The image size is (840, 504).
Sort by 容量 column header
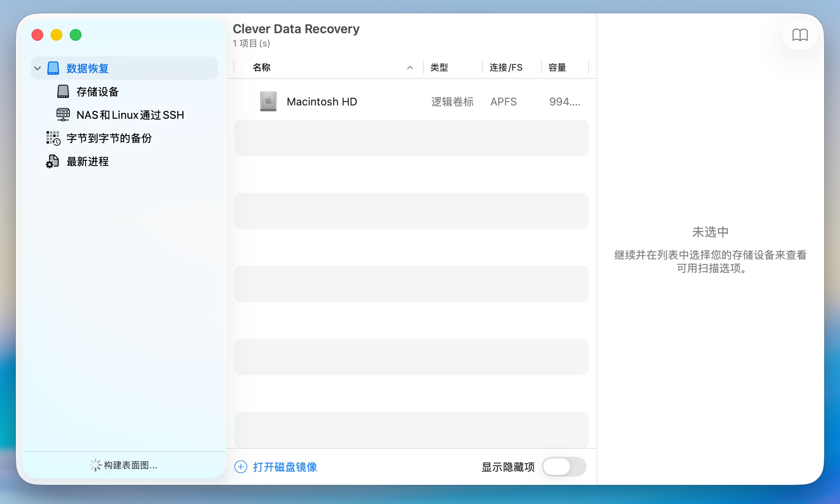(x=557, y=68)
